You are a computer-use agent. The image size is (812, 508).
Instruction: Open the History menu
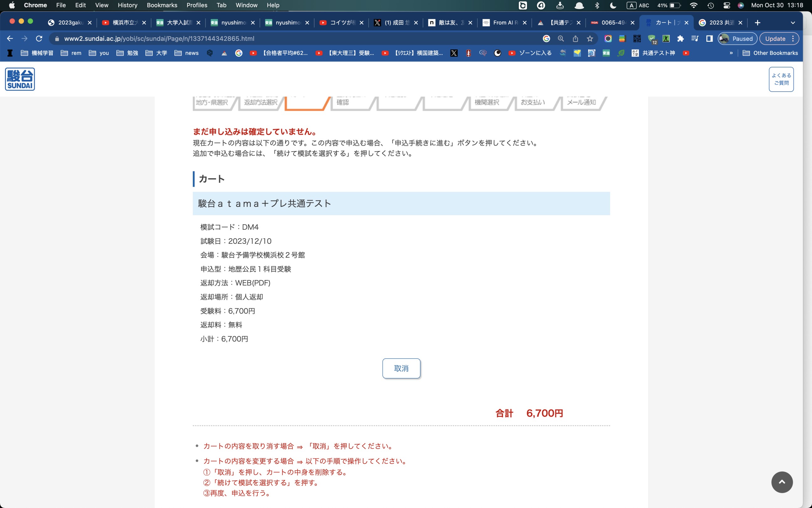(127, 5)
